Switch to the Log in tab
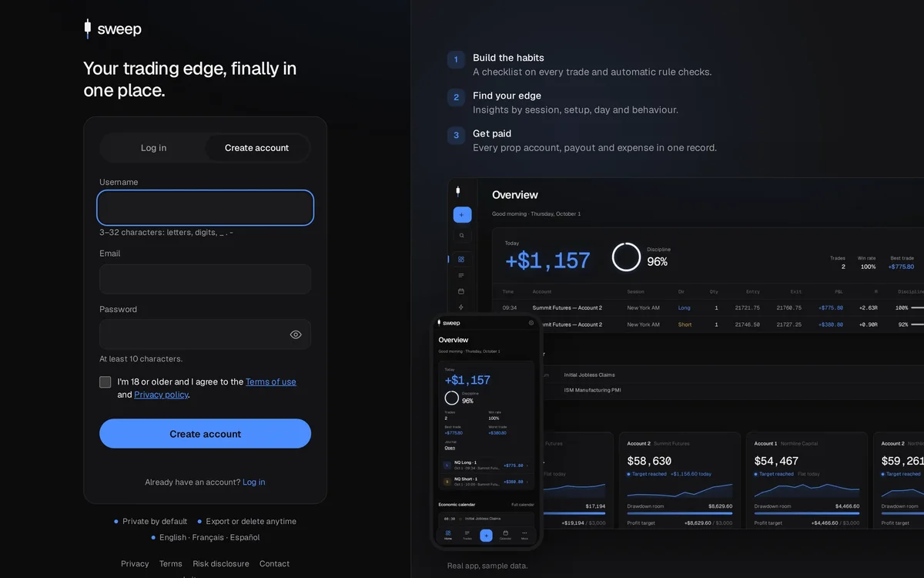The height and width of the screenshot is (578, 924). (x=153, y=148)
